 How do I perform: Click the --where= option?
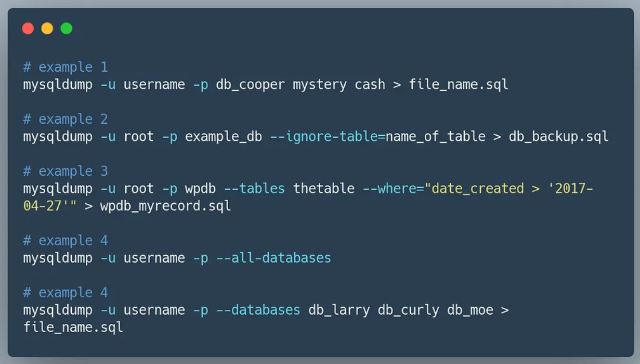coord(393,188)
